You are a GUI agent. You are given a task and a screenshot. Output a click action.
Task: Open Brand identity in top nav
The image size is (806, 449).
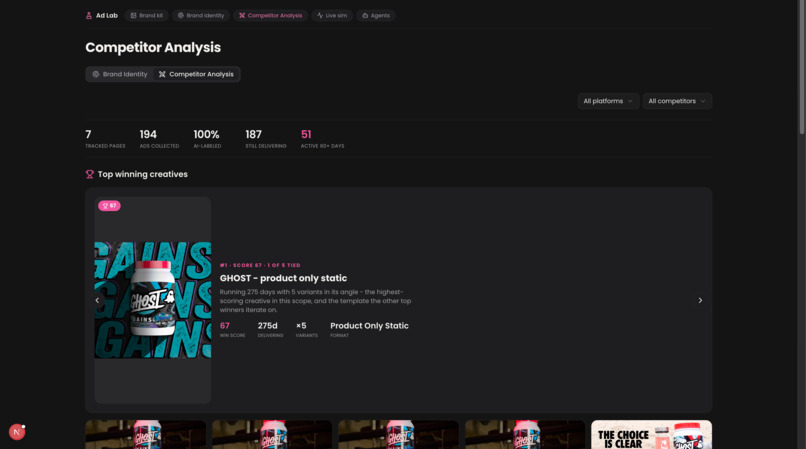(x=201, y=15)
